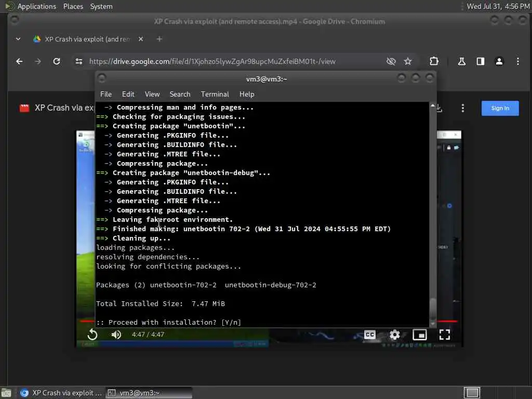Click the Drive URL address field
The height and width of the screenshot is (399, 532).
212,61
